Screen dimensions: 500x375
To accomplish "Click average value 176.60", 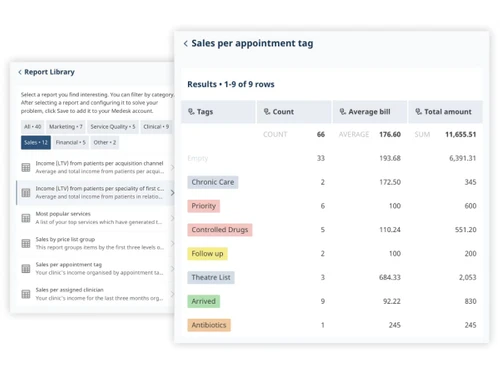I will point(390,134).
